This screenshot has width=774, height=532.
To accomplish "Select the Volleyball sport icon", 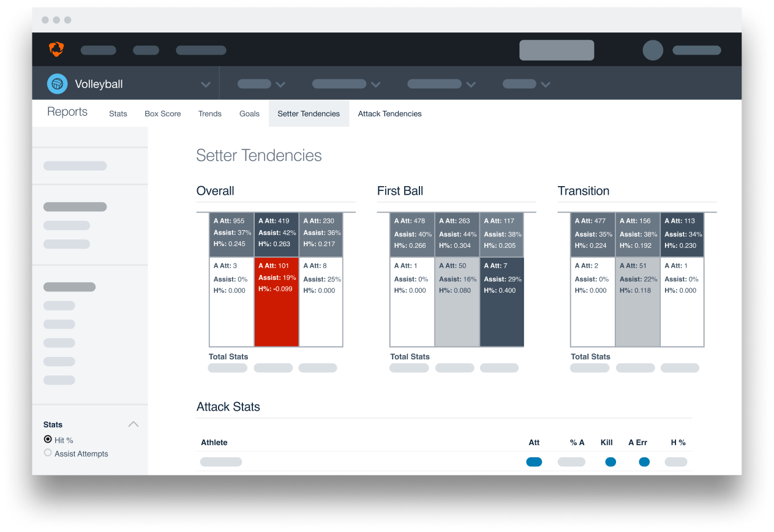I will click(x=56, y=84).
